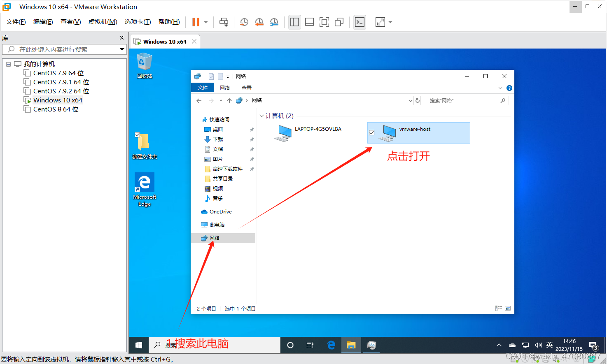Go back in Explorer navigation
This screenshot has height=364, width=607.
click(199, 101)
